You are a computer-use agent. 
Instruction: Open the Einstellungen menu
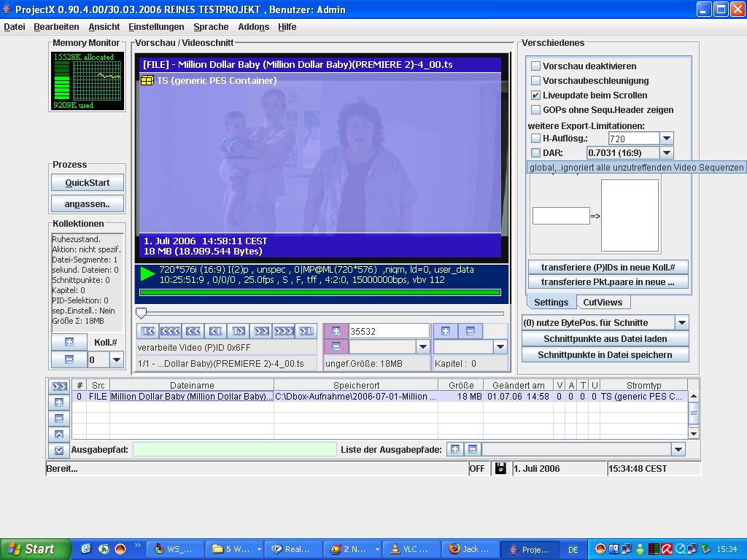tap(156, 27)
